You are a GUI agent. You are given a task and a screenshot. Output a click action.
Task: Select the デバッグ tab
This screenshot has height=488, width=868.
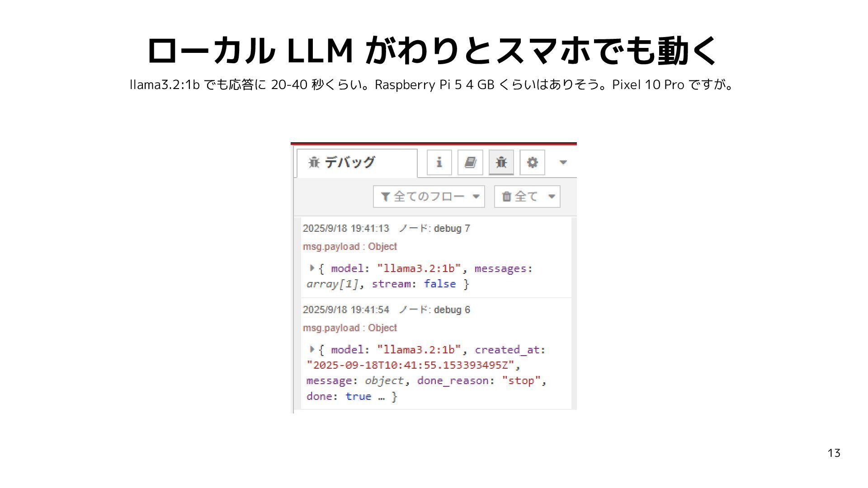click(357, 163)
